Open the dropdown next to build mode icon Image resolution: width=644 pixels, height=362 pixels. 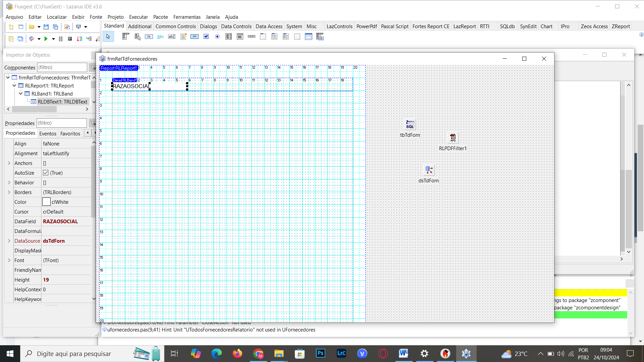[x=39, y=39]
